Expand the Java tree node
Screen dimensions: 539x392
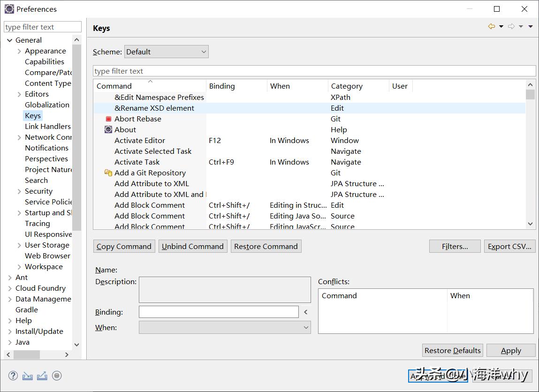click(10, 342)
